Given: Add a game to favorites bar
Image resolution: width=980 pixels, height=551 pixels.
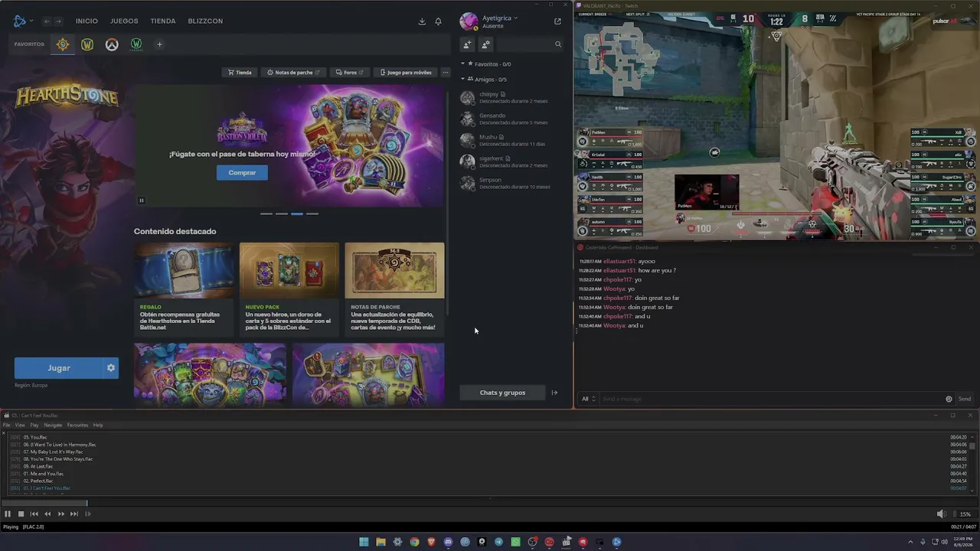Looking at the screenshot, I should pyautogui.click(x=159, y=44).
